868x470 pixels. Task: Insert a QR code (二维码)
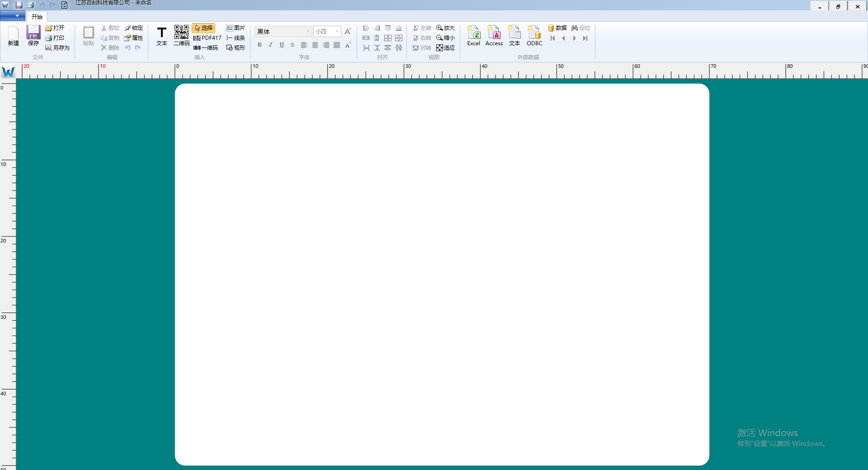(181, 35)
